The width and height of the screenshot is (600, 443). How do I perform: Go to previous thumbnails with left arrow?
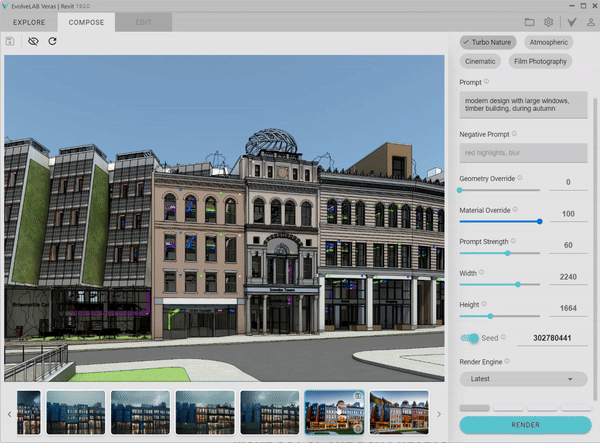[10, 414]
